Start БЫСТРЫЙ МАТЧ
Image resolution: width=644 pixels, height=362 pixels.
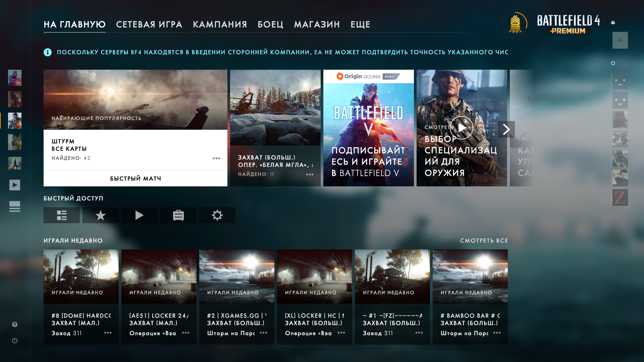[x=136, y=179]
